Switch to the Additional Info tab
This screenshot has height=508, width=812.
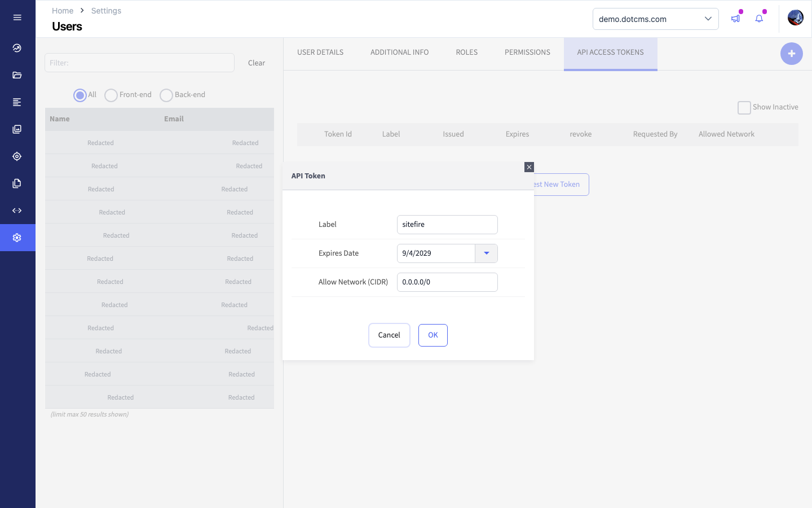[400, 52]
